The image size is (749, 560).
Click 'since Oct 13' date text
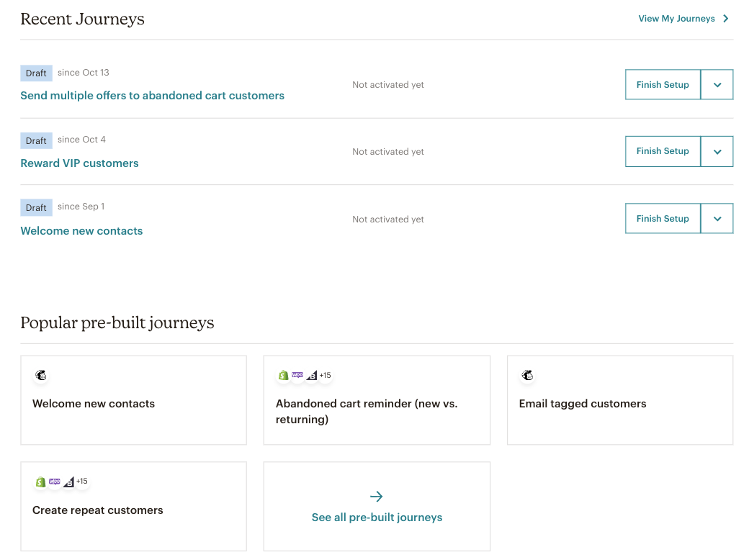(x=83, y=73)
